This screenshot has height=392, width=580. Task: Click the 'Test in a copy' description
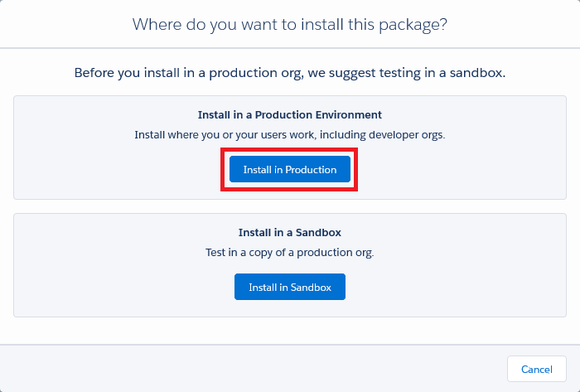coord(290,252)
